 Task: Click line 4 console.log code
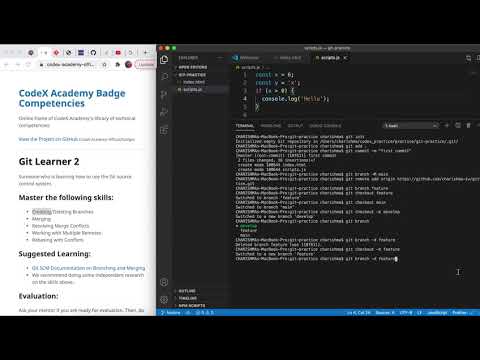pos(295,99)
